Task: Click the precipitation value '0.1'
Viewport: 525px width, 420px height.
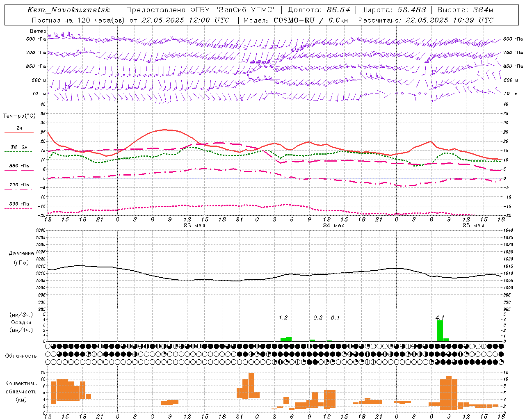Action: 335,317
